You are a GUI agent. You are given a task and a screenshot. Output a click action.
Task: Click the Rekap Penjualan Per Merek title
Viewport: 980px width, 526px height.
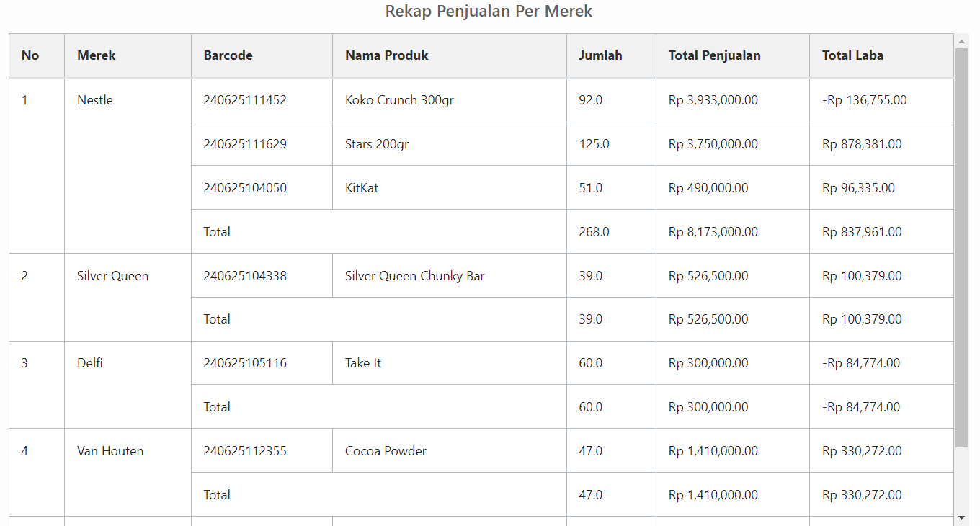pyautogui.click(x=489, y=12)
